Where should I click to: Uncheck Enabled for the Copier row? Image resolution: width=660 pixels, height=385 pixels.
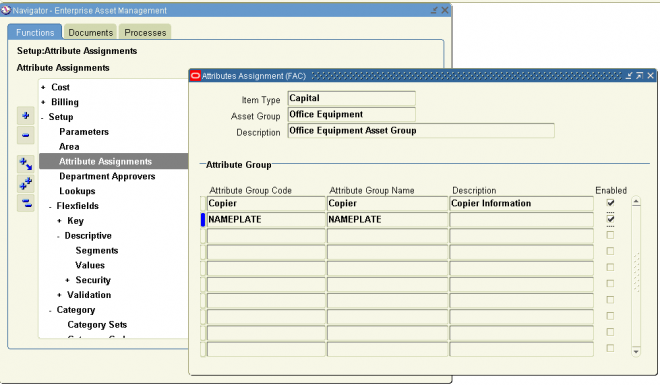610,203
